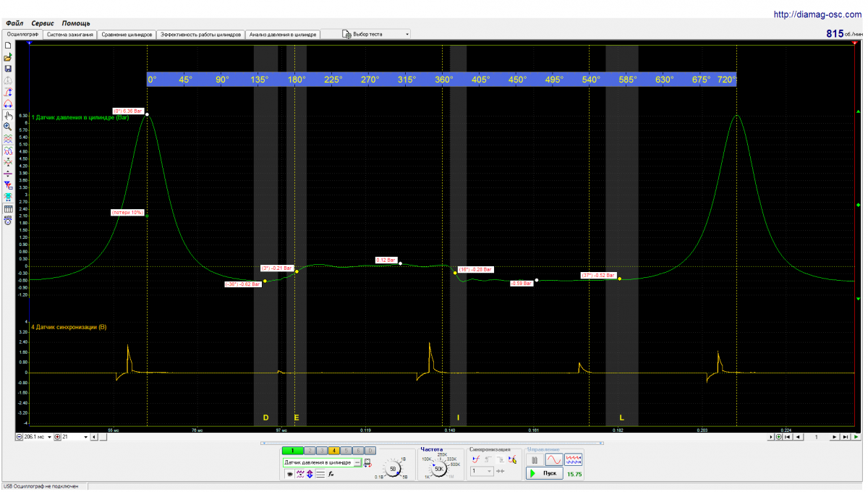The height and width of the screenshot is (492, 868).
Task: Click the filter funnel icon
Action: [8, 185]
